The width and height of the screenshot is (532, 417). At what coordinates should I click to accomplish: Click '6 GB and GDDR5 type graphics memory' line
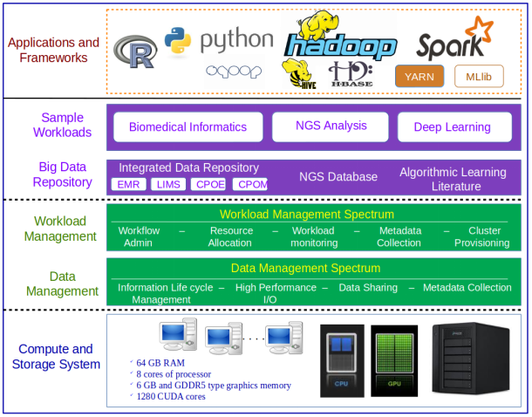pos(214,386)
